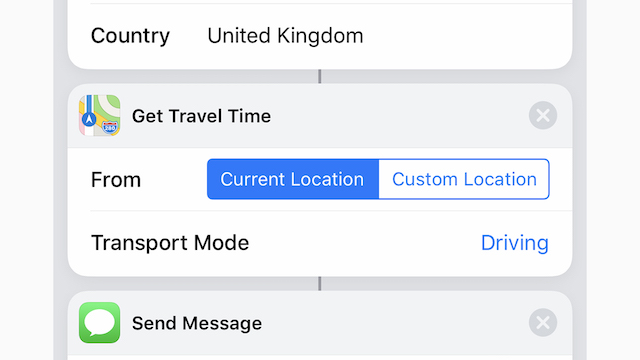Tap the Country label
Screen dimensions: 640x360
(130, 36)
